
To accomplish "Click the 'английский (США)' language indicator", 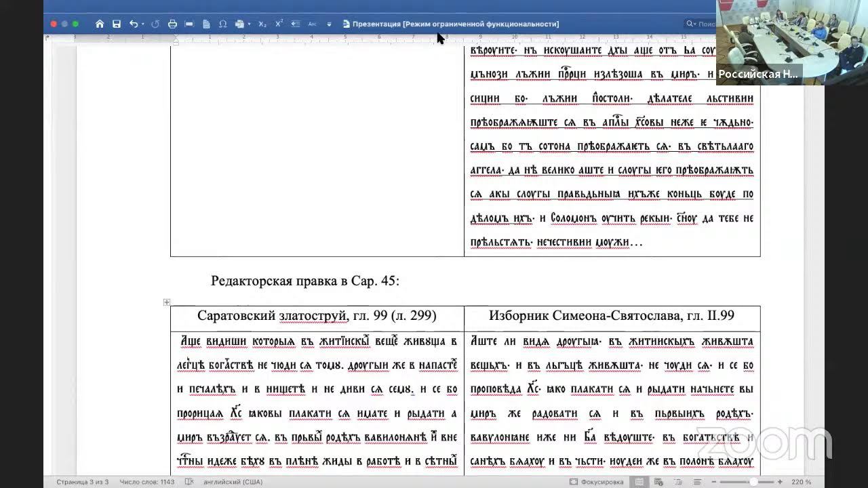I will (x=233, y=482).
